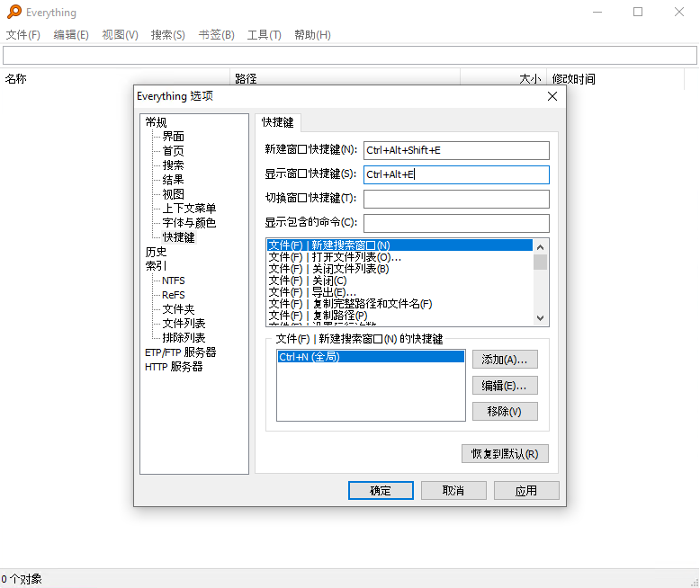Screen dimensions: 700x588
Task: Select 排除列表 in the options tree
Action: (x=184, y=338)
